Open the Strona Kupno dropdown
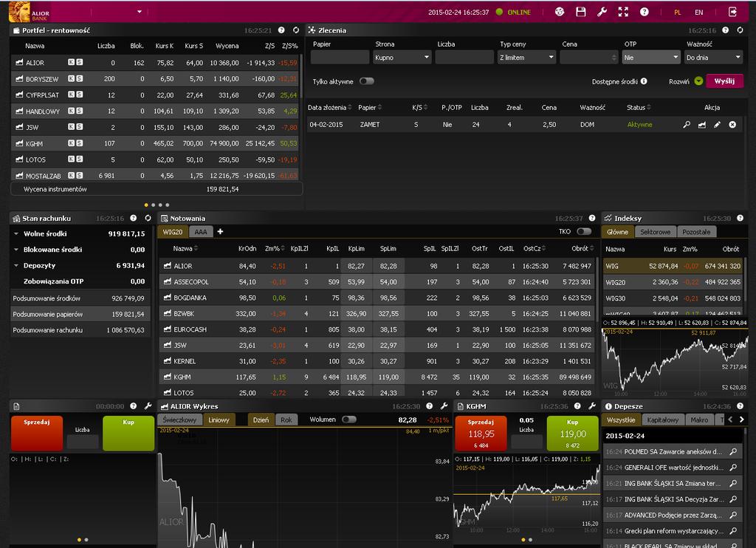Viewport: 756px width, 548px height. pos(402,58)
